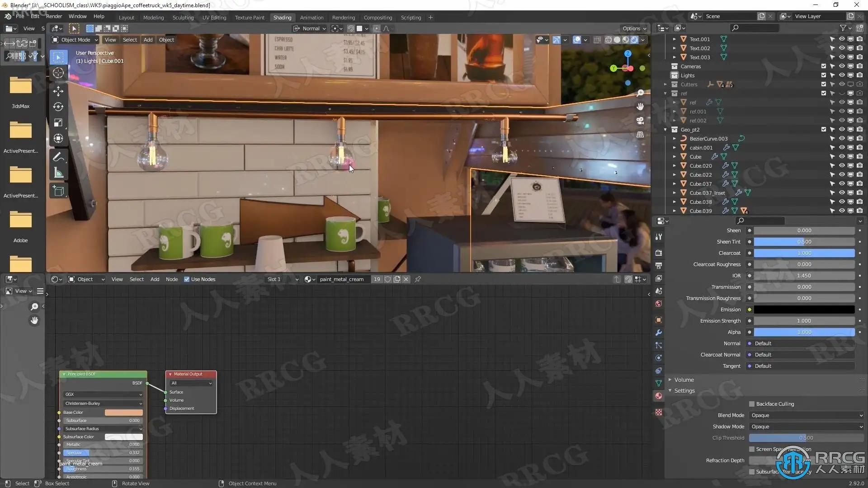Select the Rotate tool in viewport toolbar

click(x=58, y=107)
